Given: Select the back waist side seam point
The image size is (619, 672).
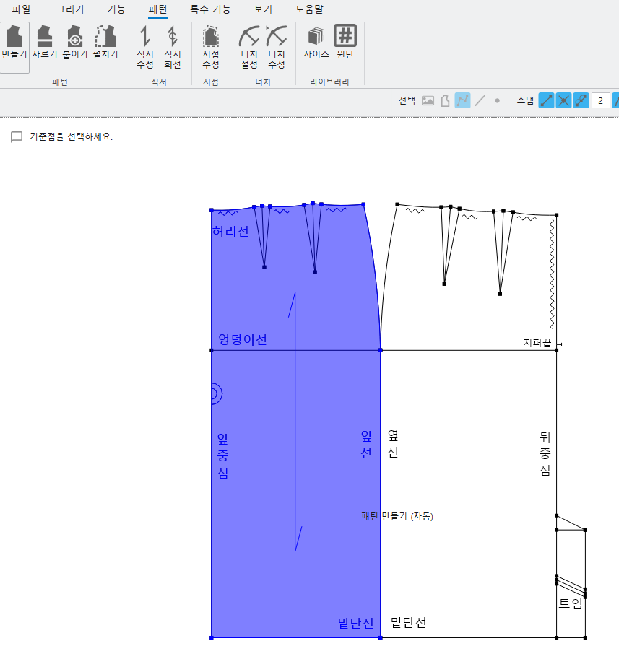Looking at the screenshot, I should [397, 204].
